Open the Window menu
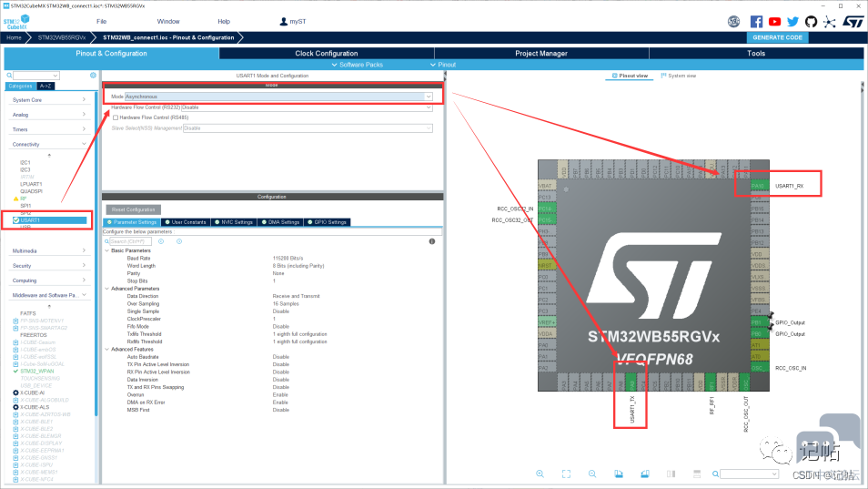Viewport: 868px width, 489px height. (168, 22)
